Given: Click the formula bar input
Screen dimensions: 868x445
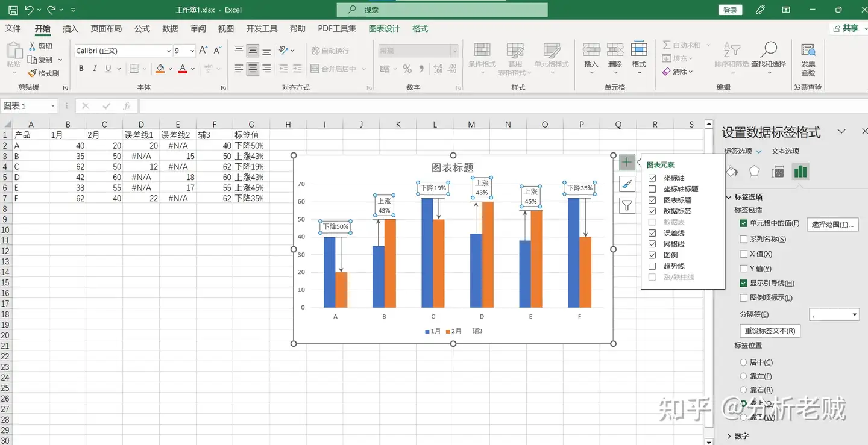Looking at the screenshot, I should tap(503, 106).
